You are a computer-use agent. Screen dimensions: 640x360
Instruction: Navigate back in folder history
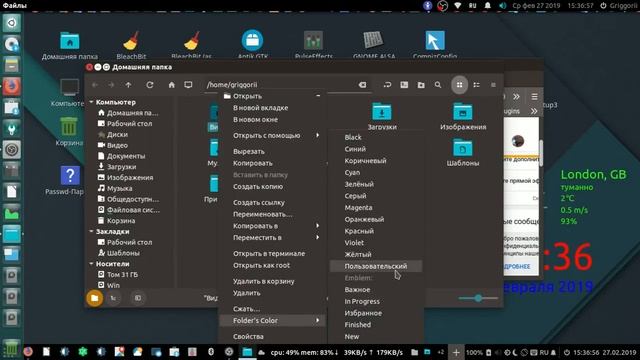(95, 85)
